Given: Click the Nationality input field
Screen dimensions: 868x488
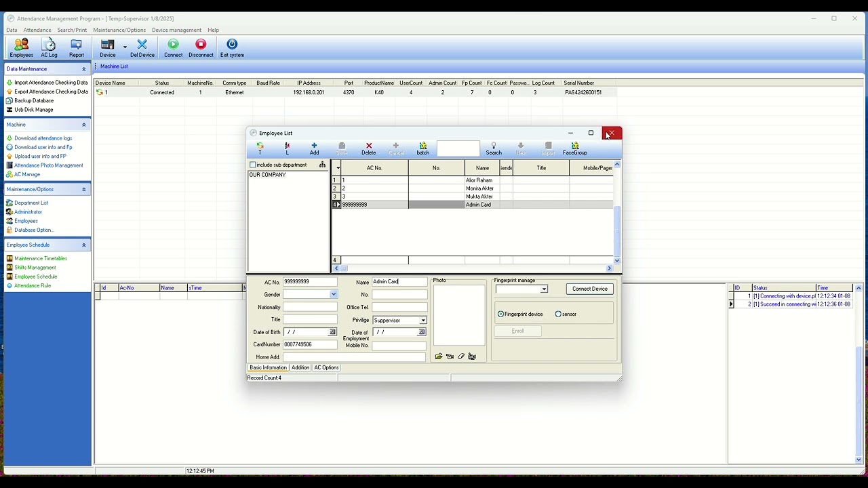Looking at the screenshot, I should pyautogui.click(x=310, y=307).
